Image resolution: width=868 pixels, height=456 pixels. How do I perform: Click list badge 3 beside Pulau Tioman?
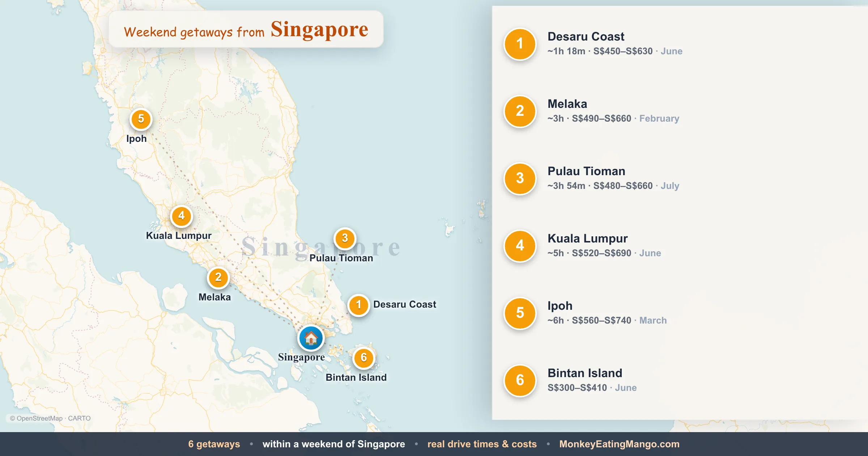coord(520,178)
